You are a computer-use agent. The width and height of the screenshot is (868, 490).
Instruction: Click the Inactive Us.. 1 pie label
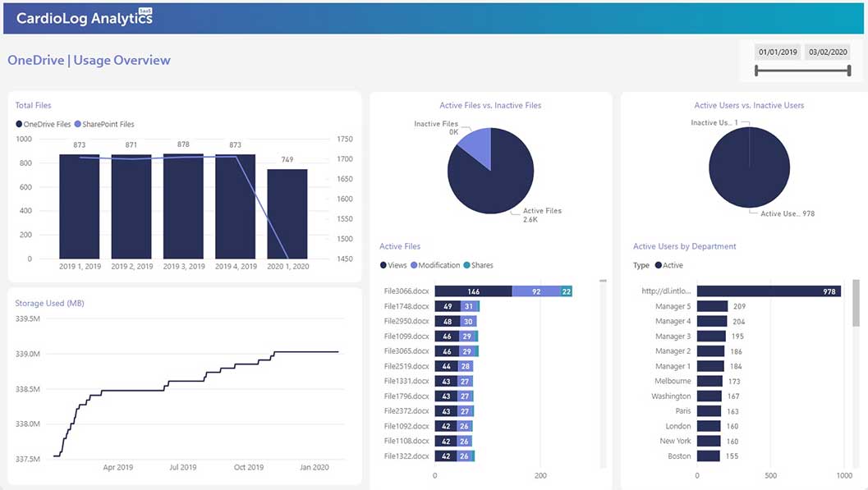click(714, 123)
